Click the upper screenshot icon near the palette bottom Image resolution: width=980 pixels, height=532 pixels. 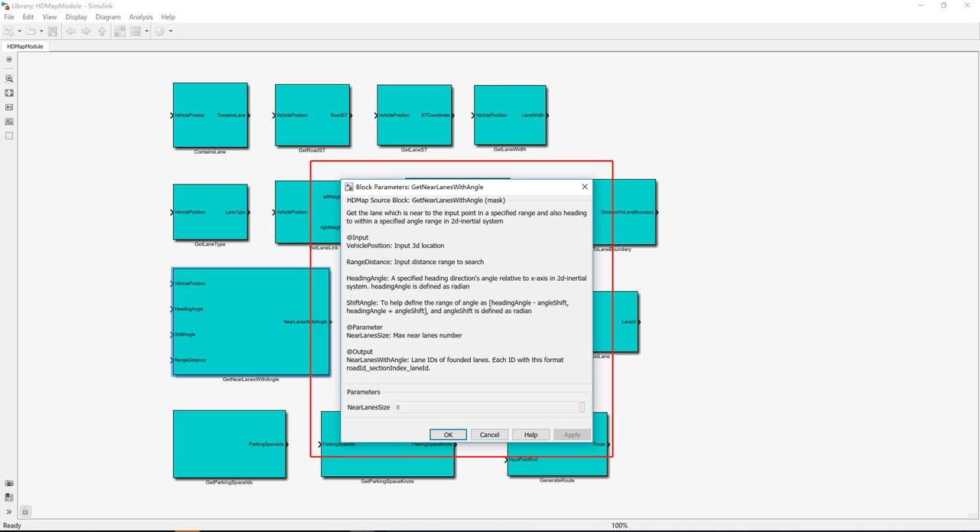(9, 483)
